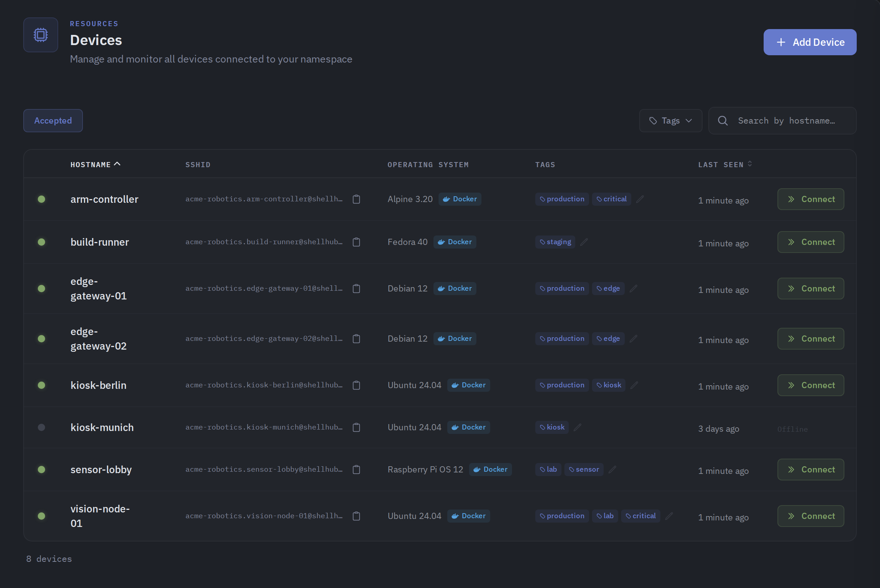Open the kiosk-berlin hostname

click(98, 385)
